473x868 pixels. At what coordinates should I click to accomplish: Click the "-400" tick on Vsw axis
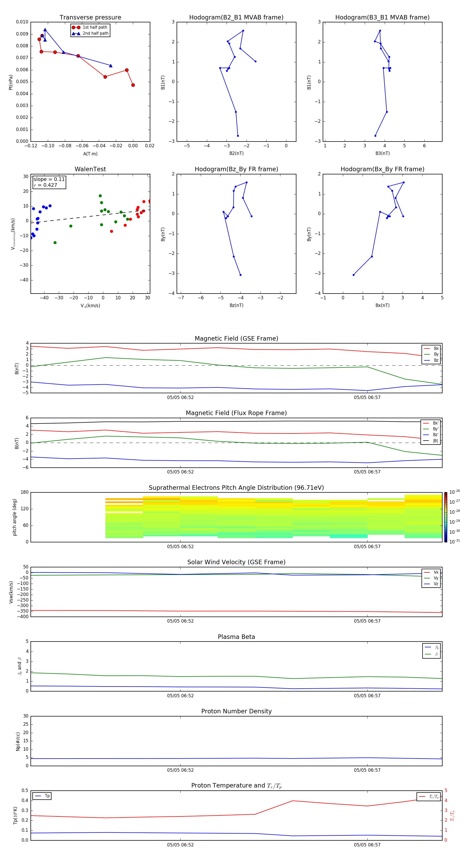point(23,617)
